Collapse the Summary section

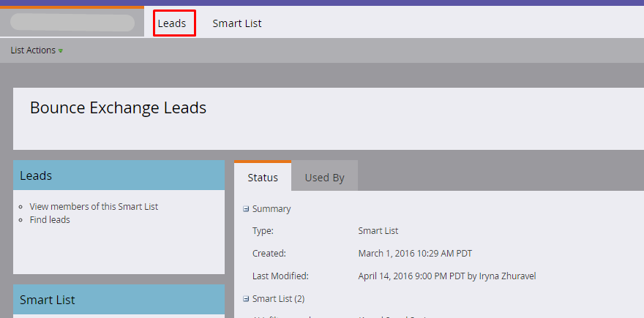(246, 209)
